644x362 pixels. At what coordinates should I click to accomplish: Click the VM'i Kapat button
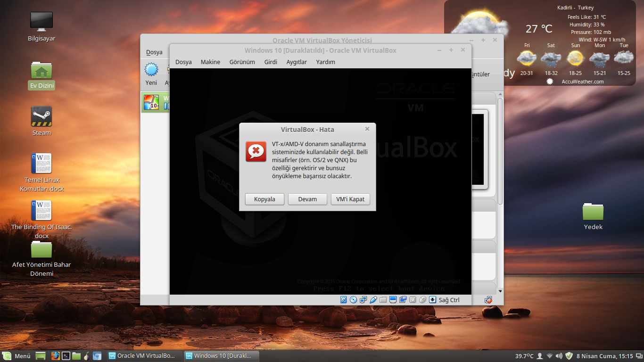pyautogui.click(x=350, y=199)
